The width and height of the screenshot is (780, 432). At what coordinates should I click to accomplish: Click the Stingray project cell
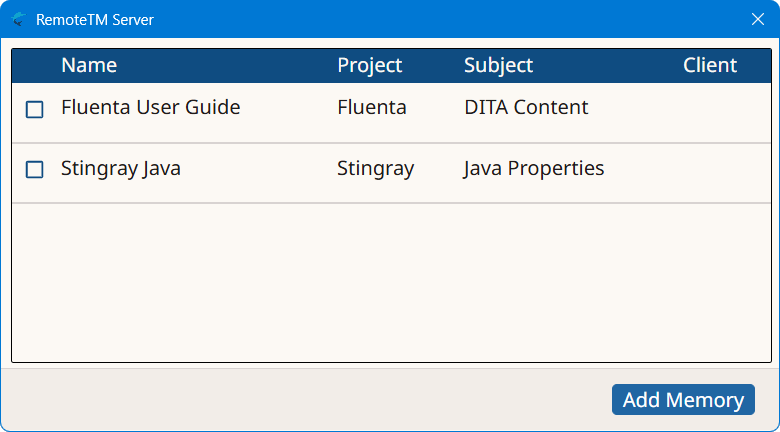pos(376,168)
